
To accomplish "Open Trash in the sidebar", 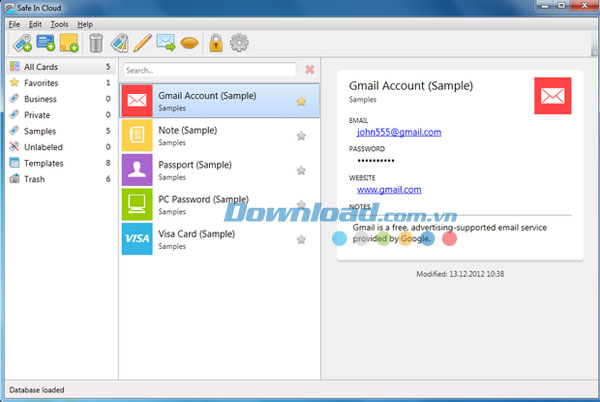I will pos(60,179).
